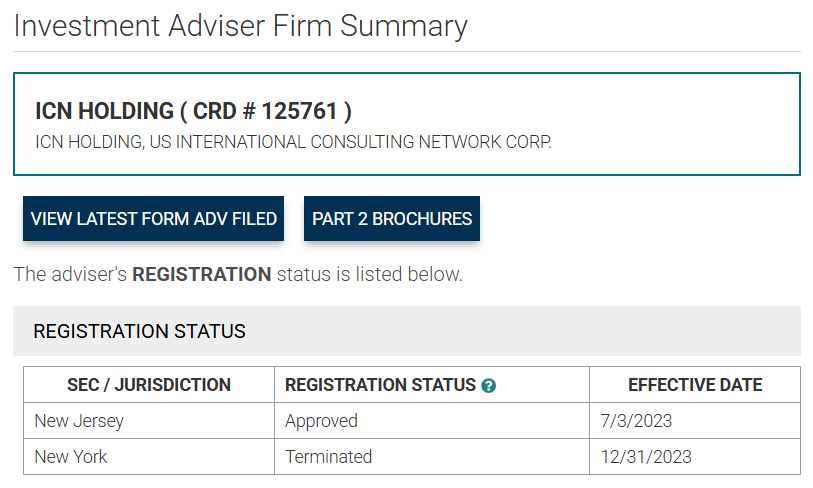Click the 7/3/2023 effective date
Screen dimensions: 813x488
point(636,421)
